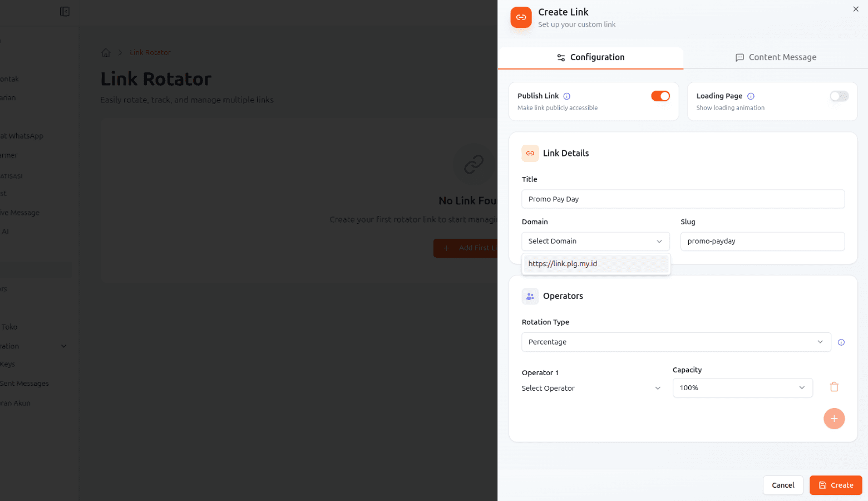Click the orange Create Link header icon
This screenshot has width=868, height=501.
coord(521,17)
